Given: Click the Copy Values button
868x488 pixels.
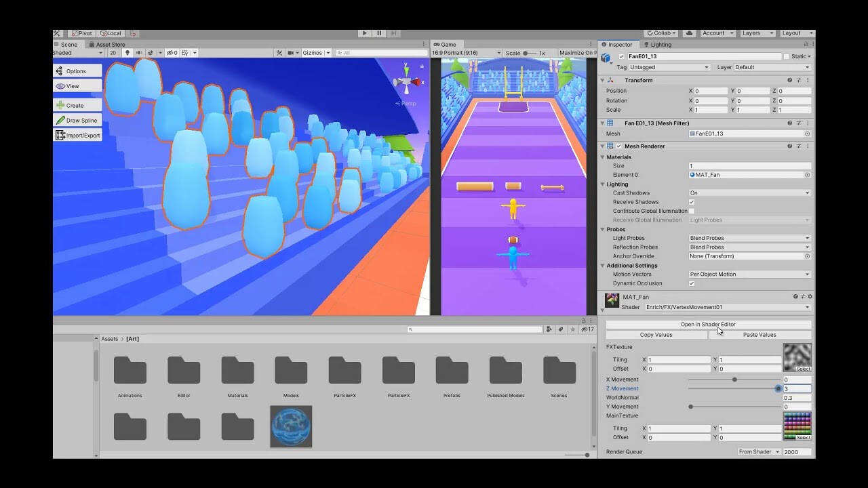Looking at the screenshot, I should pos(658,334).
